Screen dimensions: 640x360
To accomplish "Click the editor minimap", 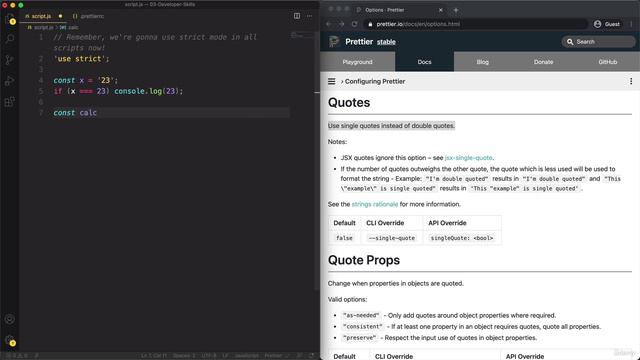I will click(x=302, y=36).
